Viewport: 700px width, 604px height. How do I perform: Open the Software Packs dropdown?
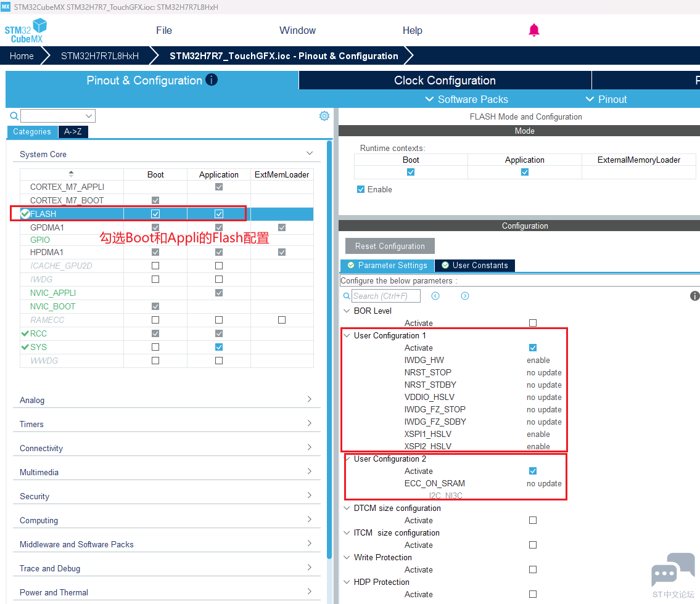tap(466, 99)
